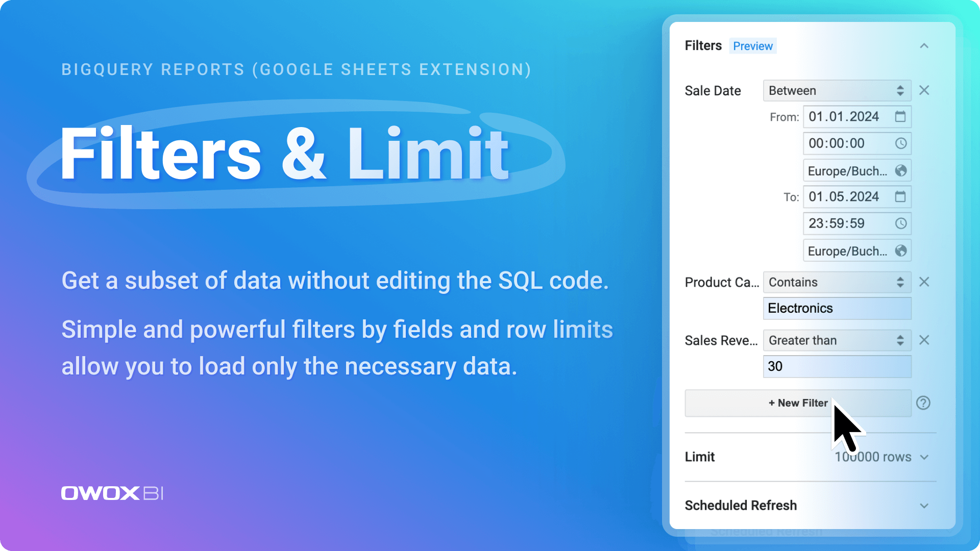Open the Between condition dropdown
The image size is (980, 551).
(x=837, y=90)
